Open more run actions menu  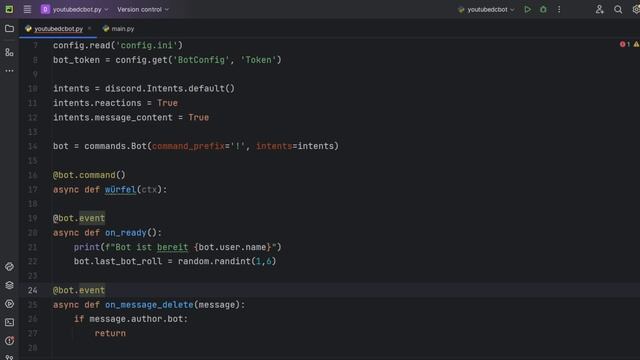point(559,9)
